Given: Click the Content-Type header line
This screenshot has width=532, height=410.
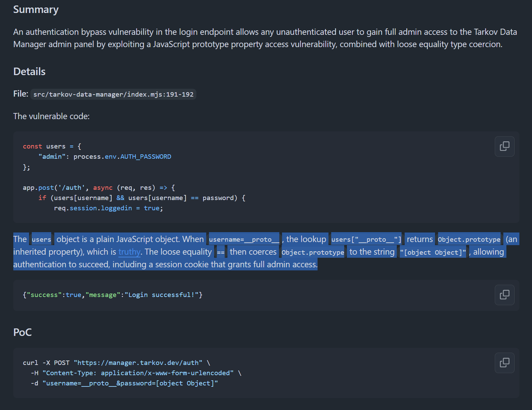Looking at the screenshot, I should coord(136,373).
